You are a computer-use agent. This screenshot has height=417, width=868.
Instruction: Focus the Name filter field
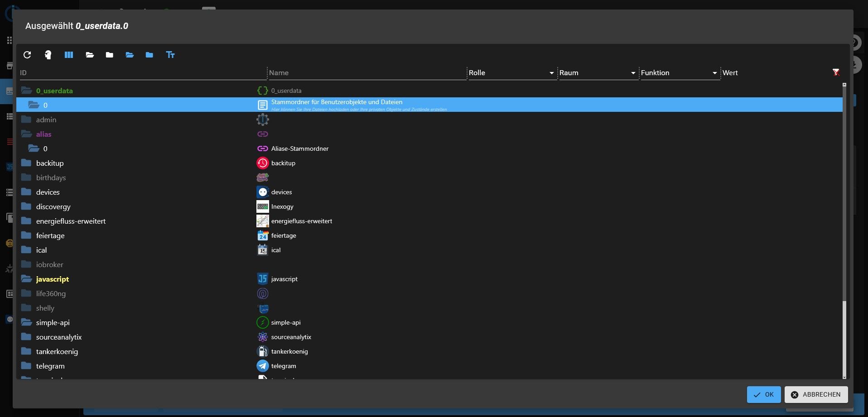(367, 73)
